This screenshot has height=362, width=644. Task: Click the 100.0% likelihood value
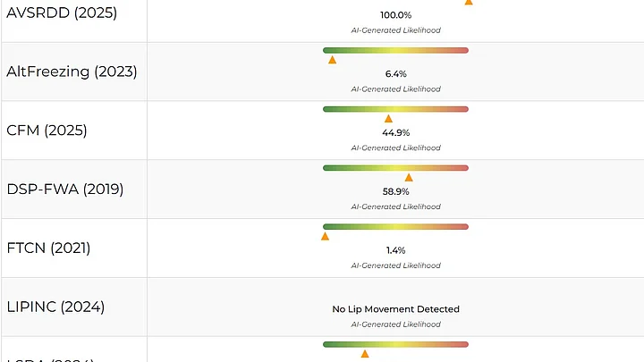coord(395,15)
